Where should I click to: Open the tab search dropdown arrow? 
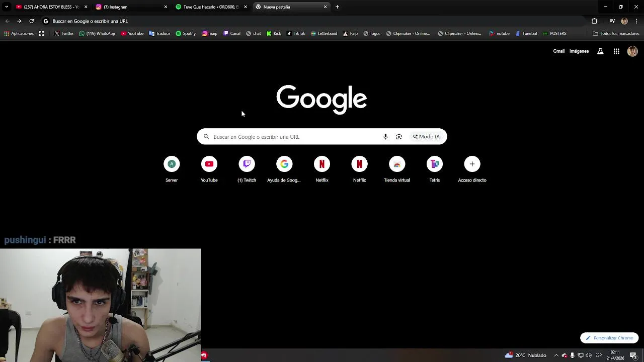(x=6, y=7)
